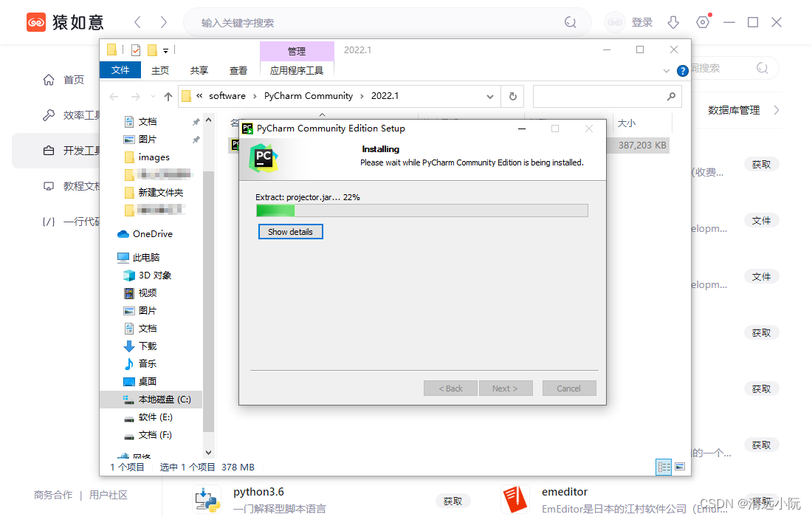Click Show details in PyCharm Setup
Image resolution: width=812 pixels, height=517 pixels.
click(290, 232)
